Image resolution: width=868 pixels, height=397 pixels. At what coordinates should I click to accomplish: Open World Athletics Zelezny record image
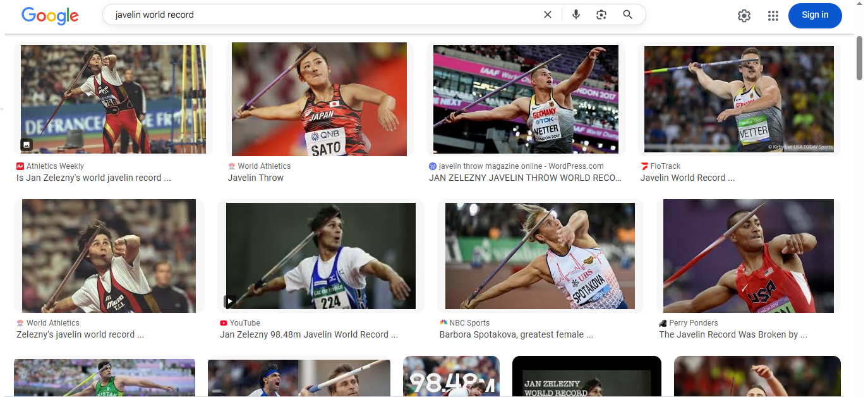(x=109, y=256)
